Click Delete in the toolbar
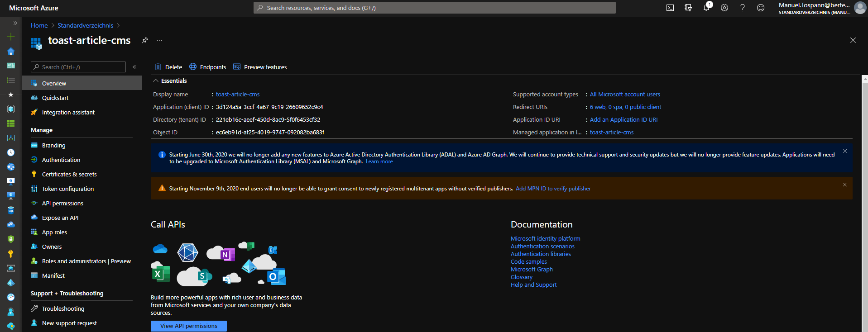 (x=168, y=67)
